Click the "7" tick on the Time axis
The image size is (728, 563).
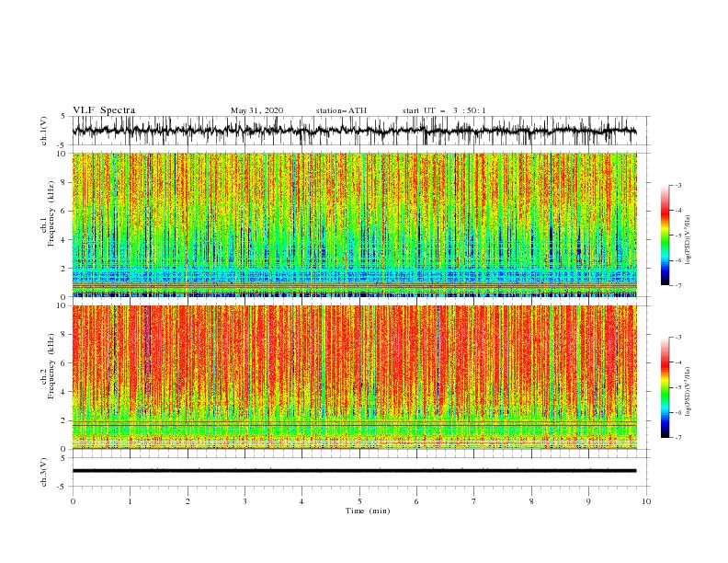474,501
